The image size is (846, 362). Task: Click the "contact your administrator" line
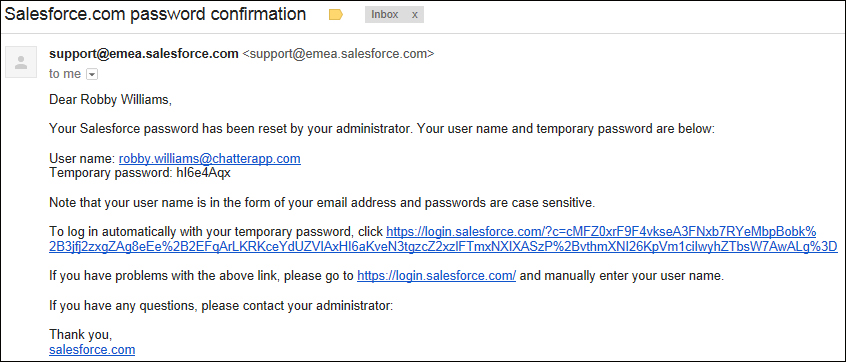tap(221, 306)
